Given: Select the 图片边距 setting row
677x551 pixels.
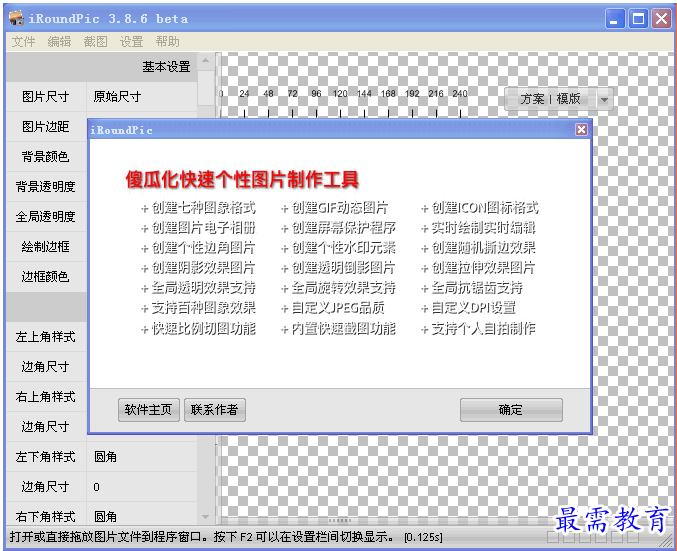Looking at the screenshot, I should click(46, 127).
